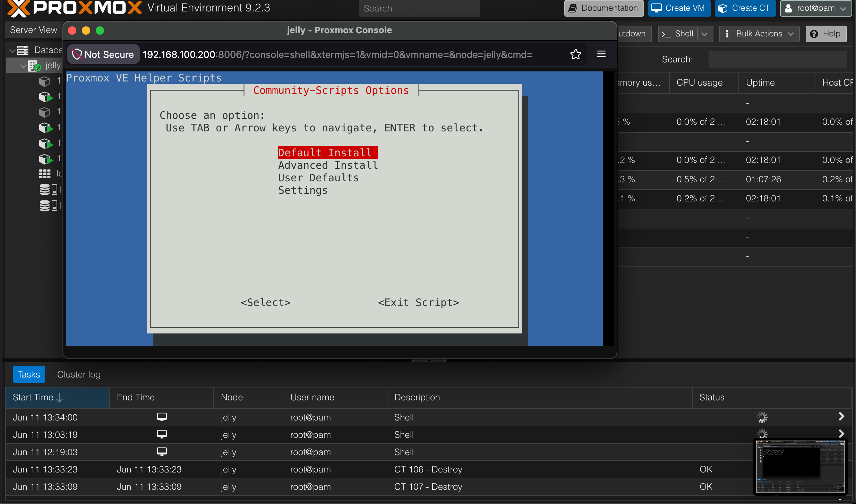Click the Bulk Actions dots icon

727,34
